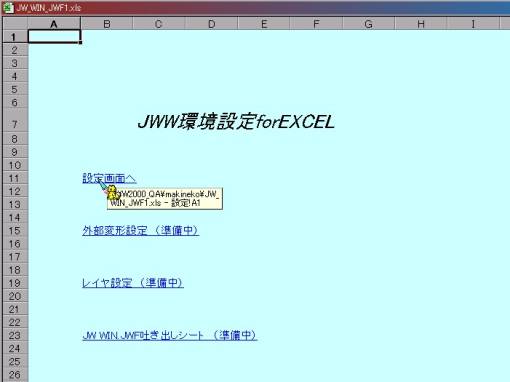This screenshot has width=510, height=382.
Task: Select column E header
Action: click(x=264, y=24)
